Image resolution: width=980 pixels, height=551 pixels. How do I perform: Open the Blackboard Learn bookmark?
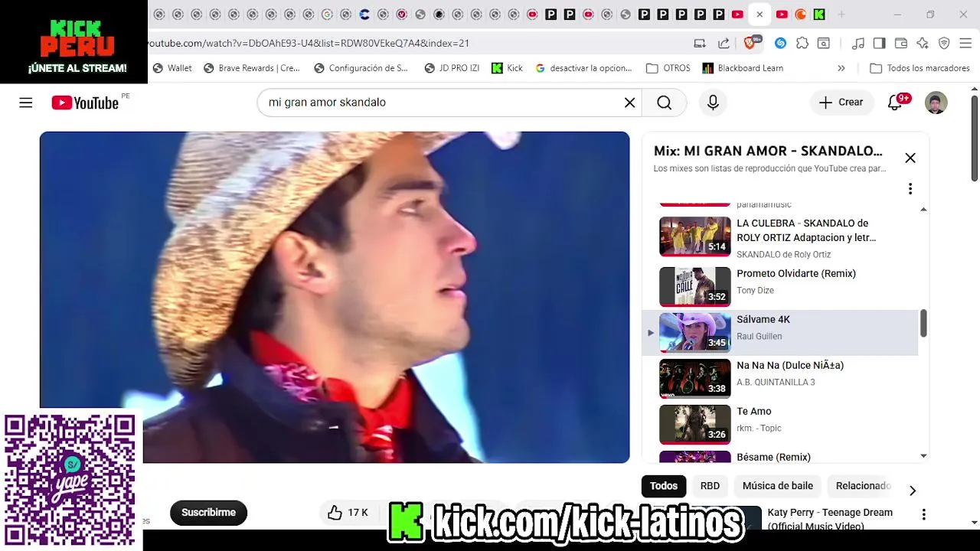pos(743,68)
